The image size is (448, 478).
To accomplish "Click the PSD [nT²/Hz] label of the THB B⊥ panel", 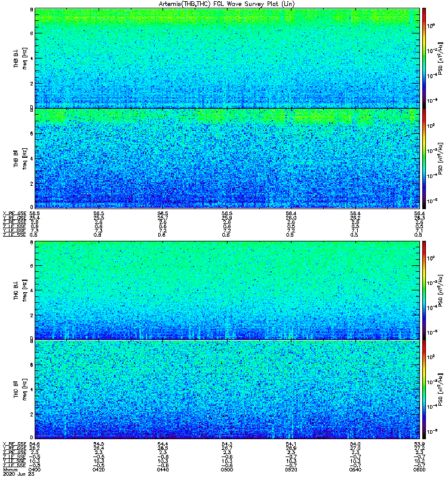I will pyautogui.click(x=440, y=58).
